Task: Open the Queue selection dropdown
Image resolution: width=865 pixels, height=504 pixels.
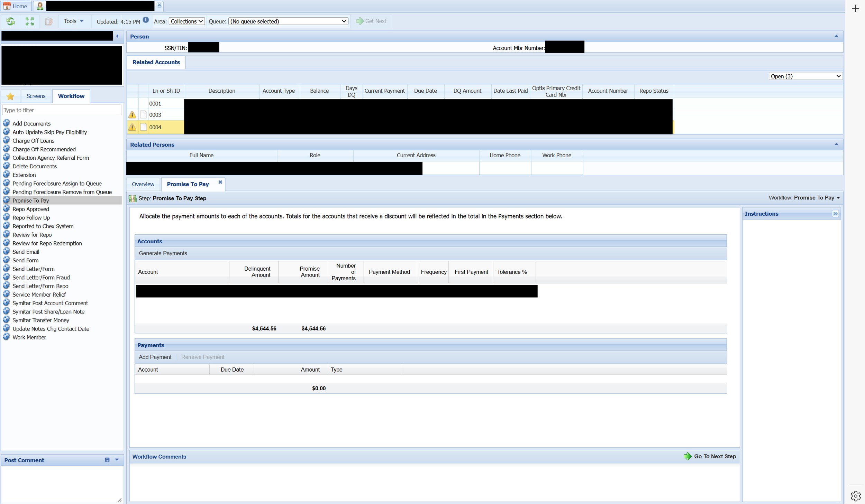Action: pos(288,21)
